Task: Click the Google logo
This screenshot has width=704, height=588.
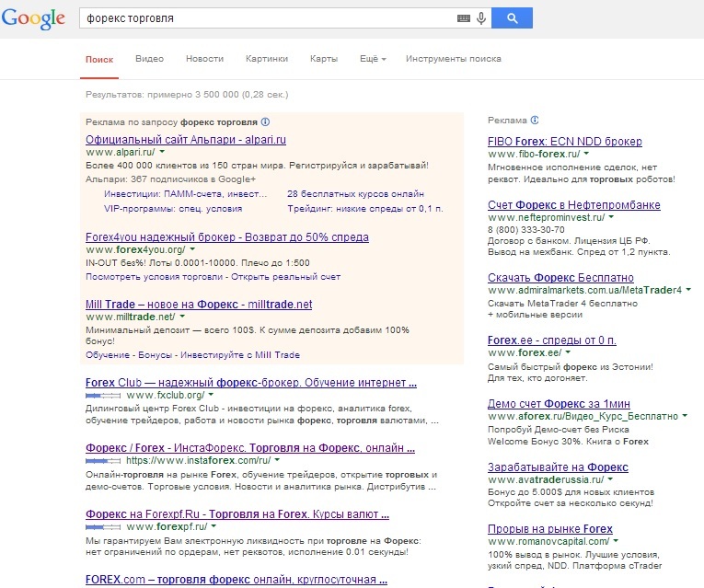Action: pos(33,18)
